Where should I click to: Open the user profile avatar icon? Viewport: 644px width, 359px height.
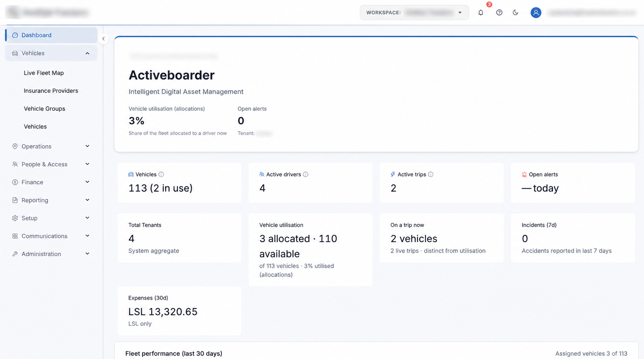point(536,13)
